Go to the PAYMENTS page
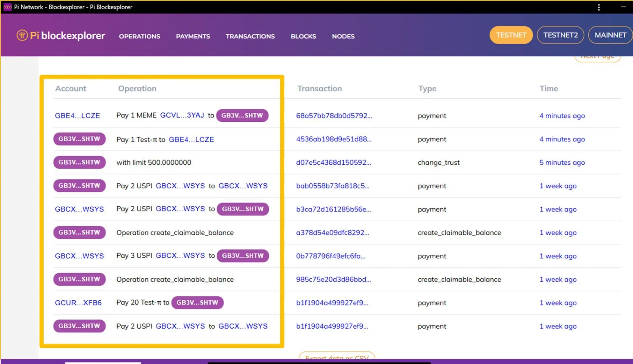633x364 pixels. coord(193,36)
